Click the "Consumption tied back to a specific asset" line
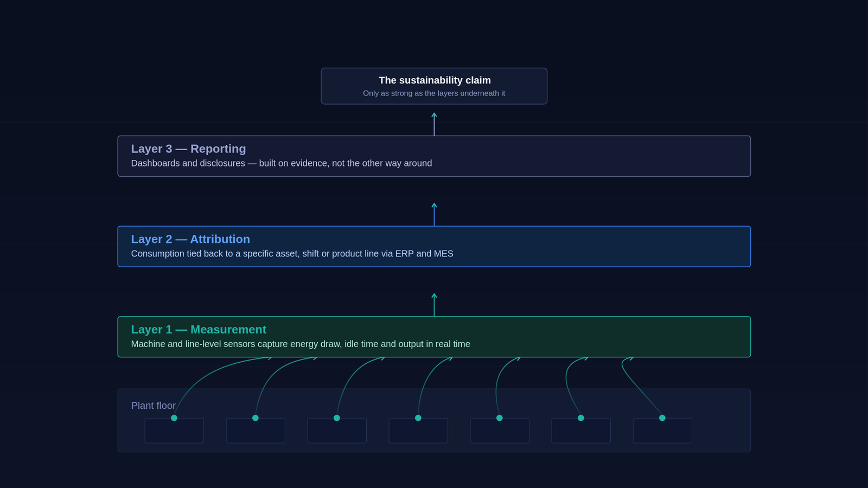Viewport: 868px width, 488px height. (x=292, y=254)
